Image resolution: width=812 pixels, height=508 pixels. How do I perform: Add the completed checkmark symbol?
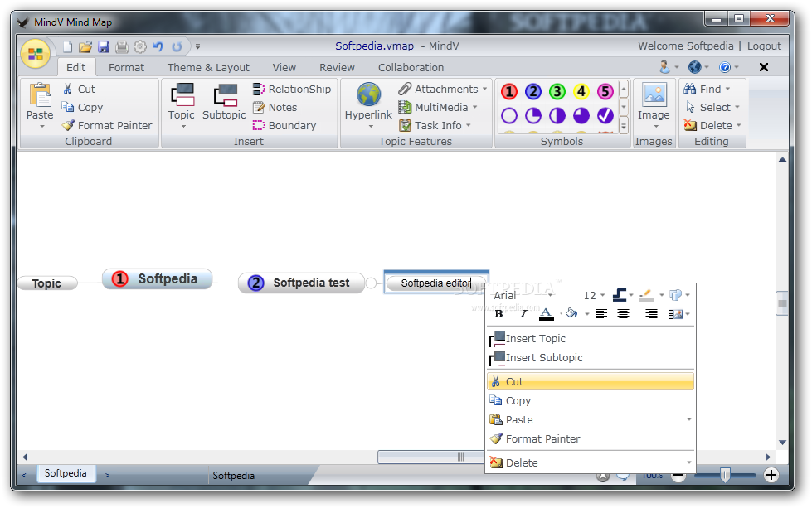tap(605, 115)
